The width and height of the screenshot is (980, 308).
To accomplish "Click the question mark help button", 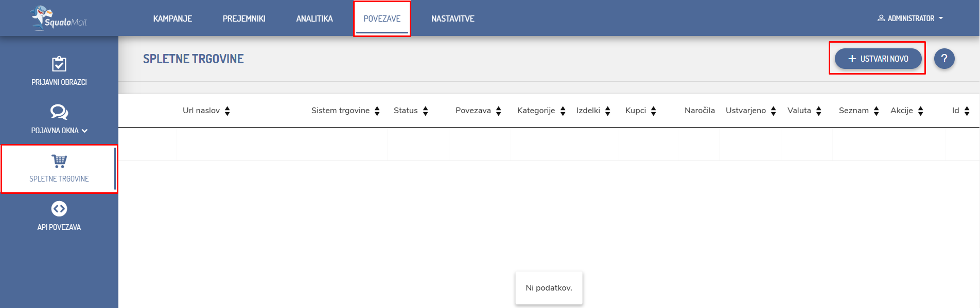I will [944, 59].
